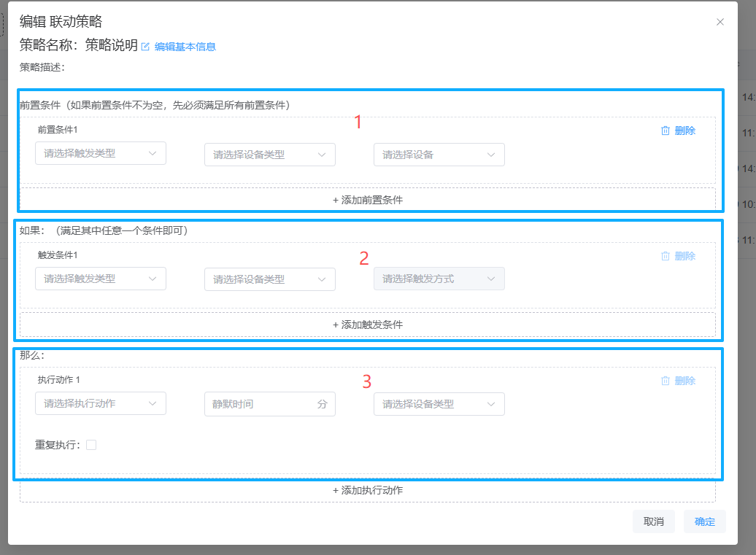Open the 编辑基本信息 link

click(185, 47)
